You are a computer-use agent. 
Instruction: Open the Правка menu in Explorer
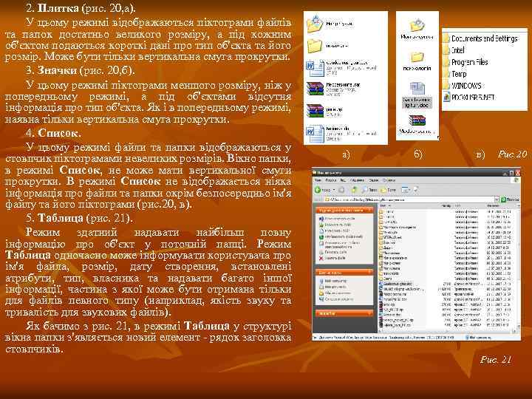coord(331,180)
